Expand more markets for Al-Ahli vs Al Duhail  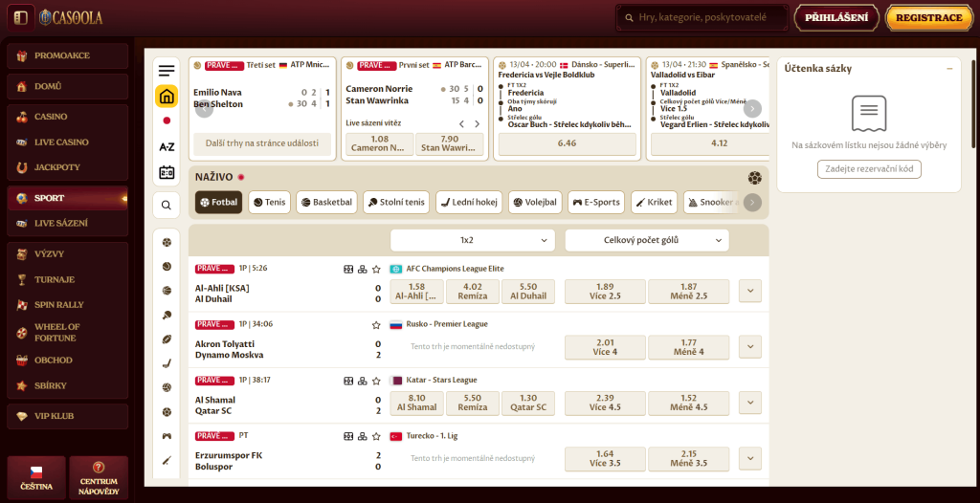pyautogui.click(x=750, y=292)
